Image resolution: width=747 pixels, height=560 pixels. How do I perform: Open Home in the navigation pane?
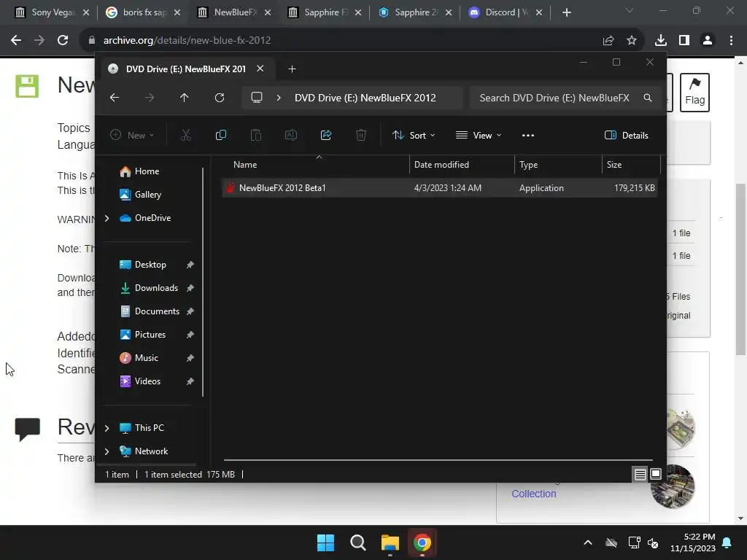147,171
